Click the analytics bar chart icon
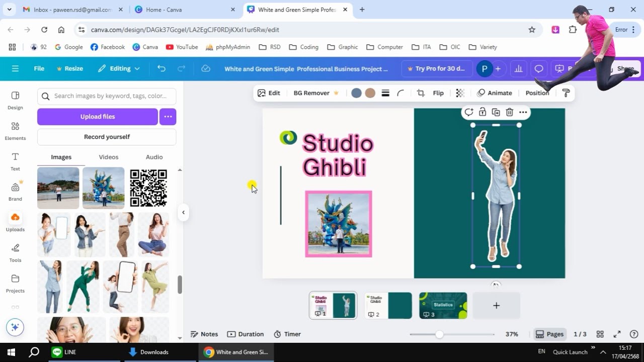The image size is (644, 362). pyautogui.click(x=518, y=68)
